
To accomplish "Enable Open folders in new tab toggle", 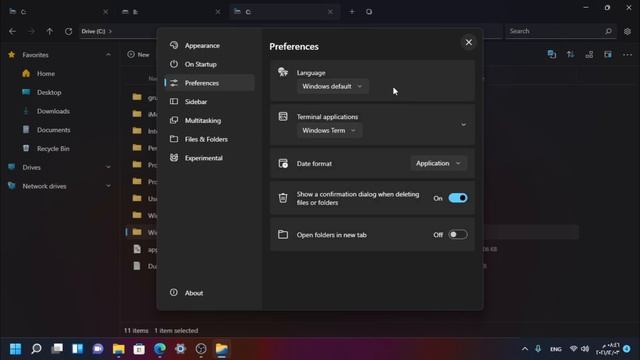I will coord(458,235).
